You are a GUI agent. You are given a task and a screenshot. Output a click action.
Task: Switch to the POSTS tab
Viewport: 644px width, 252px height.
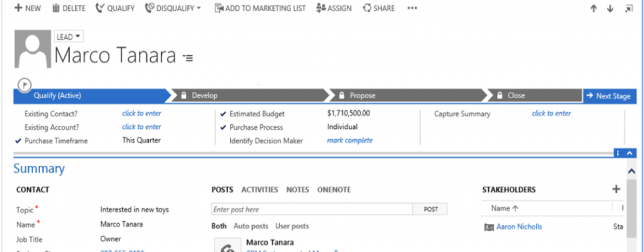222,190
